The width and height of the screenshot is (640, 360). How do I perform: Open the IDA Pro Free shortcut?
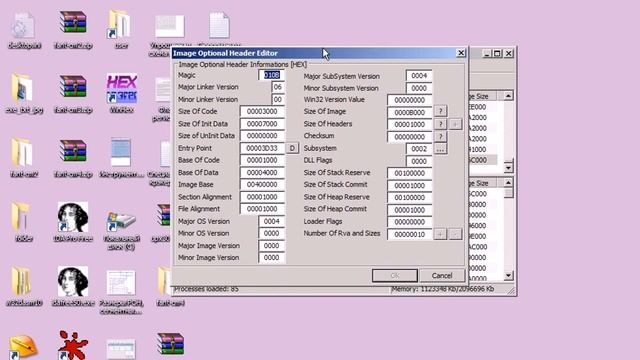(73, 222)
